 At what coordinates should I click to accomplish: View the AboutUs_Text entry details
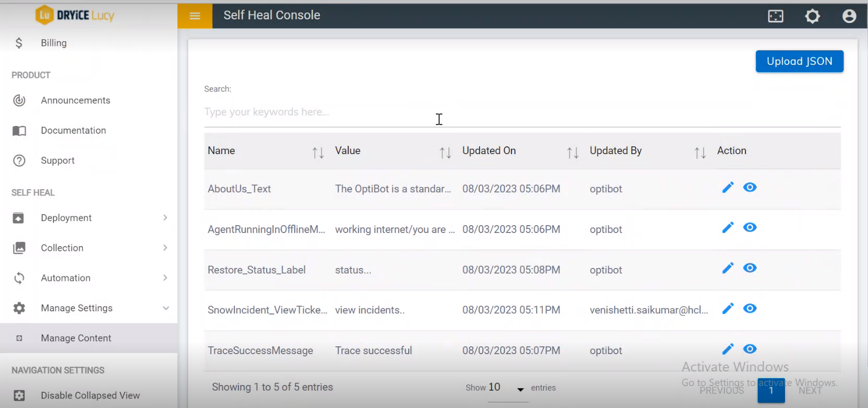750,188
